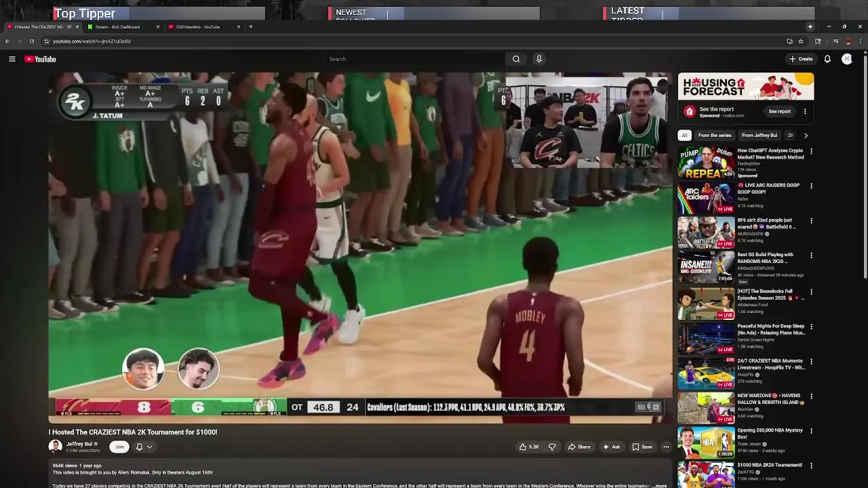Click the '964K views 1 year ago' text
The height and width of the screenshot is (488, 868).
coord(77,466)
